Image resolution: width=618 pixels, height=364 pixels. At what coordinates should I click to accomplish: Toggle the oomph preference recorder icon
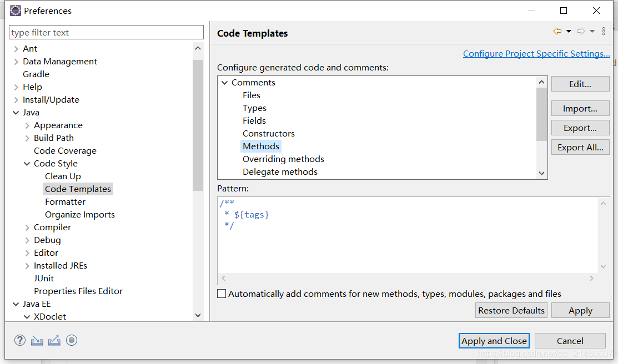[x=72, y=340]
